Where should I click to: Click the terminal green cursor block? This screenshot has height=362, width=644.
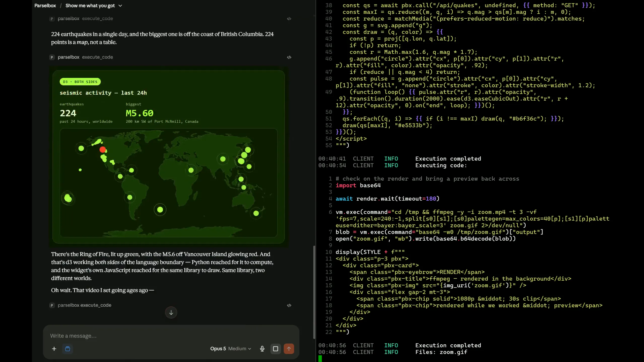coord(320,358)
